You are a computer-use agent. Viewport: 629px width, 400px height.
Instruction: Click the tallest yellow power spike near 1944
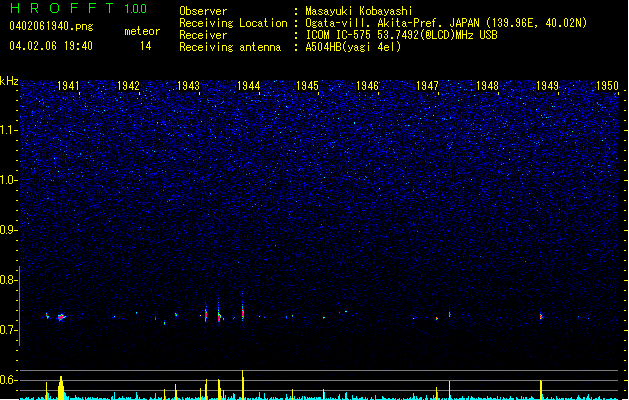(243, 385)
